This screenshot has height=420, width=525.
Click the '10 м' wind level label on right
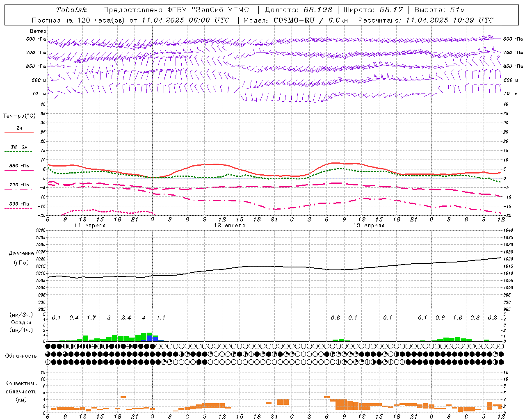click(x=510, y=94)
